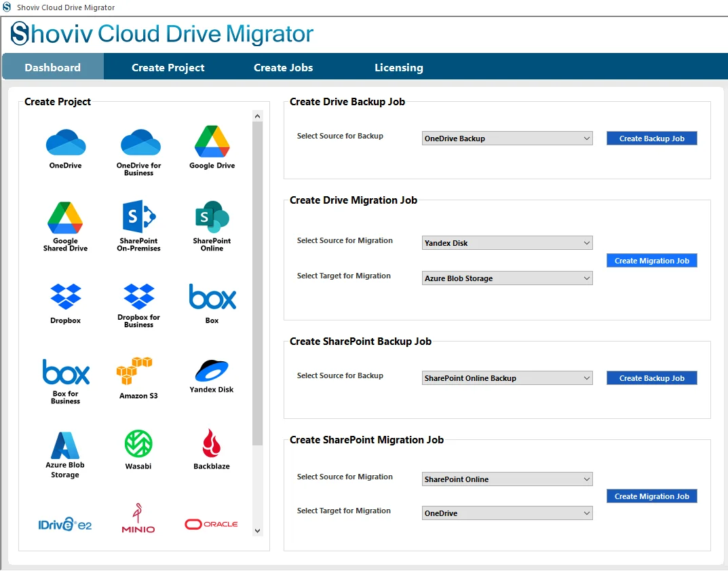Click the SharePoint Online icon
Image resolution: width=728 pixels, height=571 pixels.
coord(212,217)
